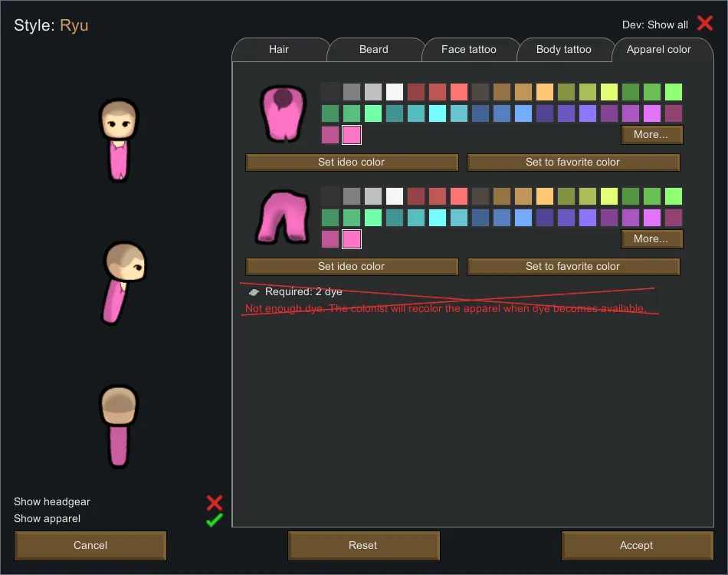Open the Beard tab
728x575 pixels.
click(374, 50)
